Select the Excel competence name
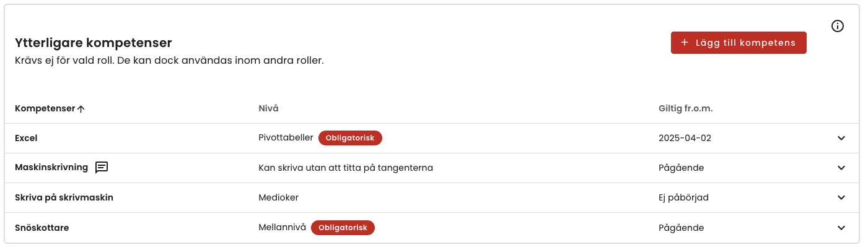Image resolution: width=868 pixels, height=250 pixels. [26, 138]
